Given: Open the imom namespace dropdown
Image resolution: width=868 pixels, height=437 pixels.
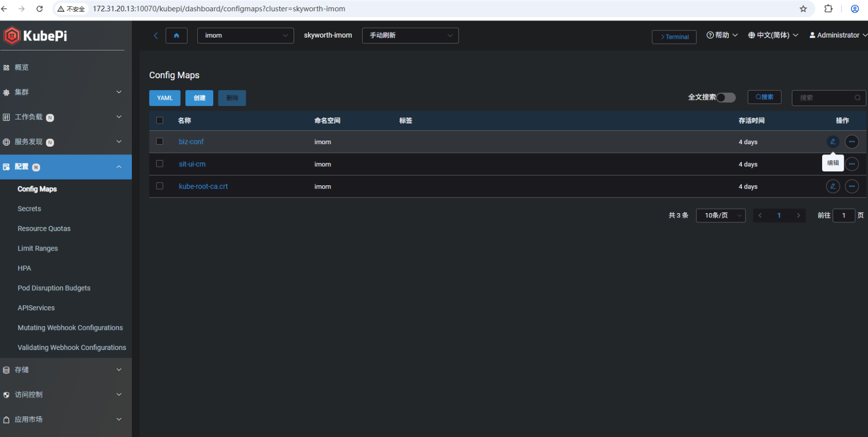Looking at the screenshot, I should pyautogui.click(x=245, y=36).
